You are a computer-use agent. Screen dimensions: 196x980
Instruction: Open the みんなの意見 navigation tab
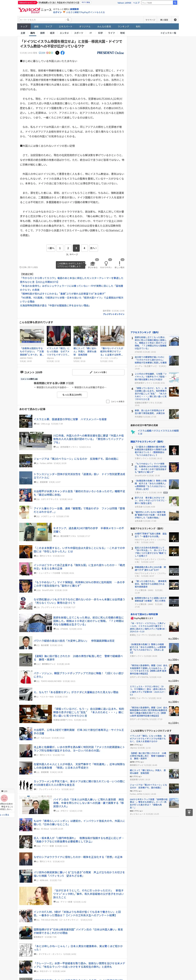coord(104,27)
